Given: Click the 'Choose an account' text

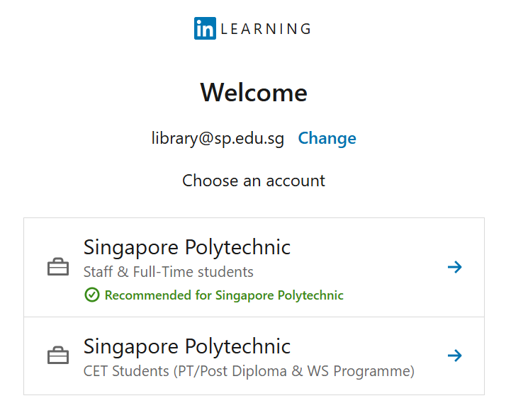Looking at the screenshot, I should tap(254, 181).
